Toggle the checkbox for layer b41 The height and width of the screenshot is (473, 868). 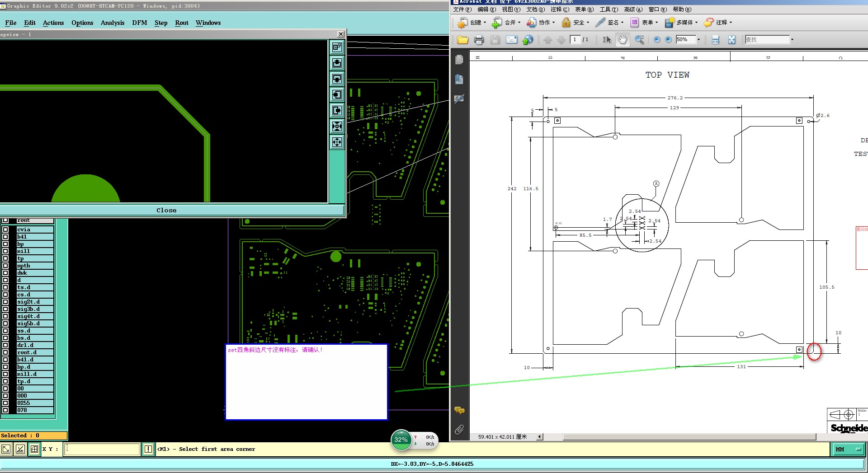(x=5, y=237)
